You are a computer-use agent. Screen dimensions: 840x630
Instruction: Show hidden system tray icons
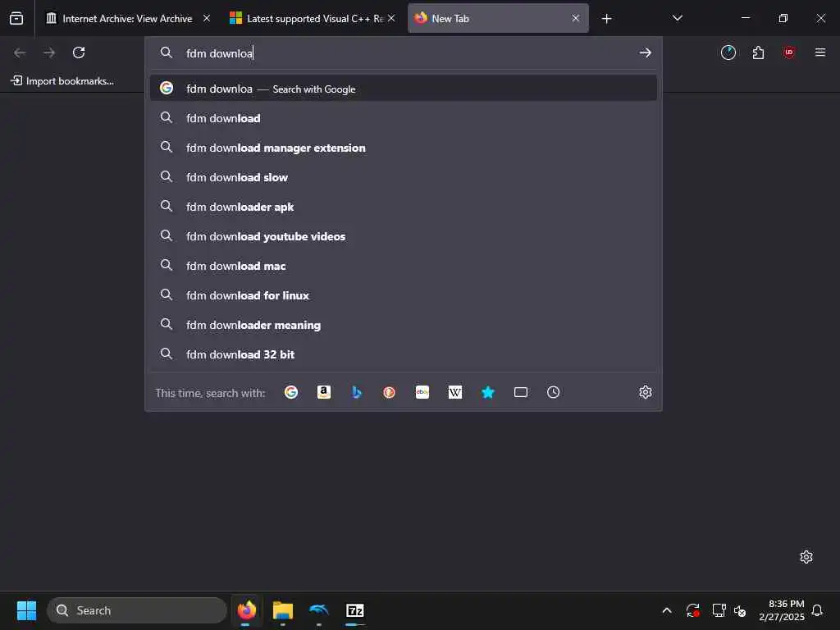click(x=666, y=610)
